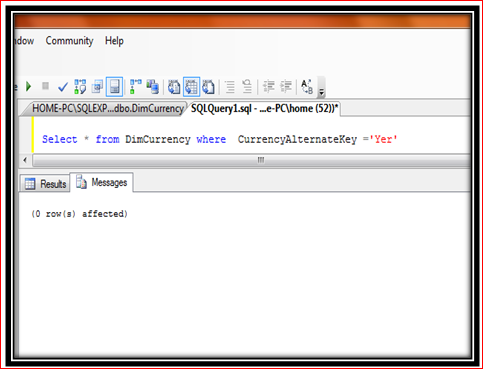The height and width of the screenshot is (369, 483).
Task: Decrease the indent of selected lines
Action: coord(269,87)
